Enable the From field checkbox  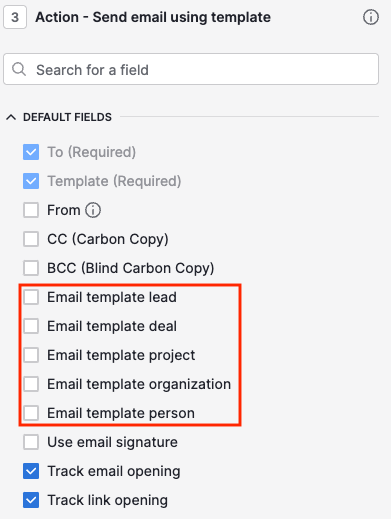point(31,210)
